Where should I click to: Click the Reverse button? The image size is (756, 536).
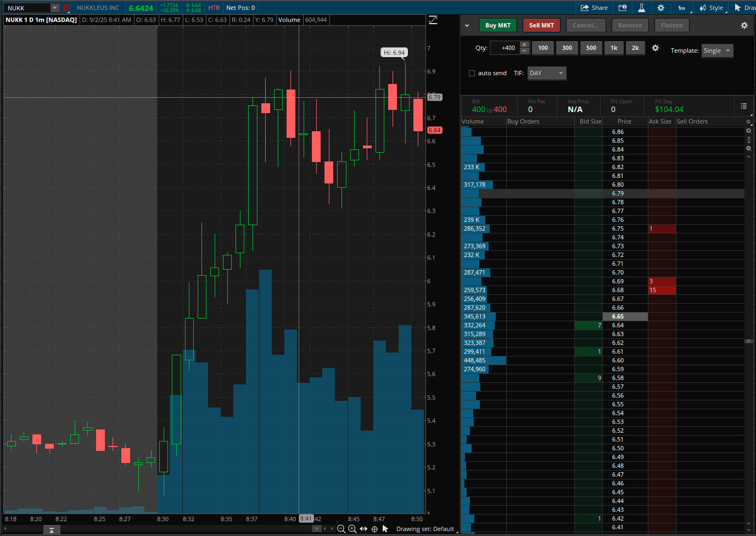pos(630,25)
